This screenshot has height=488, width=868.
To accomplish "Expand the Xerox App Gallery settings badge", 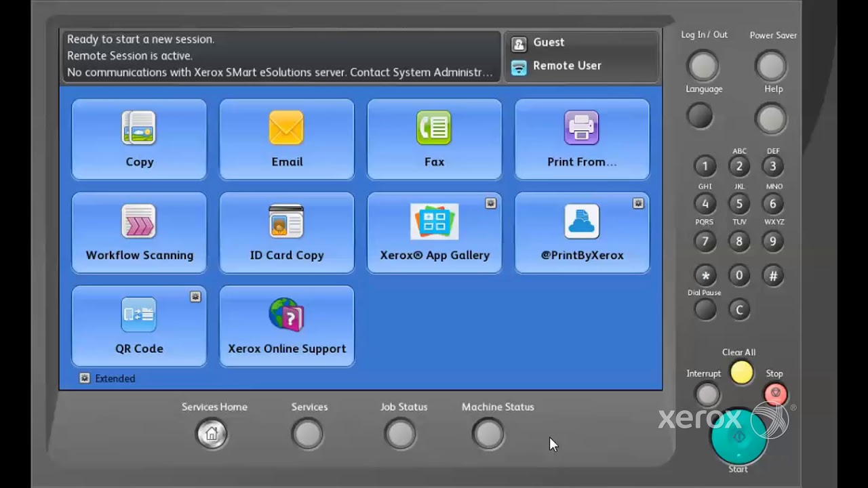I will point(490,203).
